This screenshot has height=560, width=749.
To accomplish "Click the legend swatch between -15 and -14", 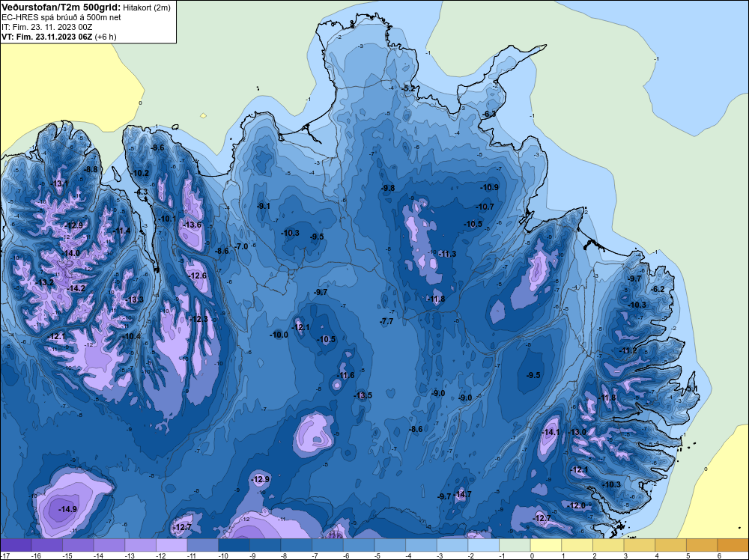I will coord(79,545).
